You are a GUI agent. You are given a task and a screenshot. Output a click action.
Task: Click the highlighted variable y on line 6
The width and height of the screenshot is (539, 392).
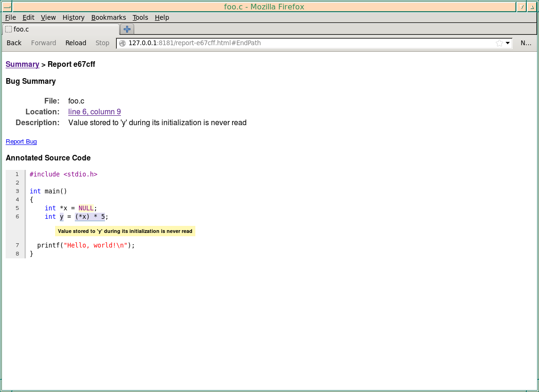(x=62, y=217)
